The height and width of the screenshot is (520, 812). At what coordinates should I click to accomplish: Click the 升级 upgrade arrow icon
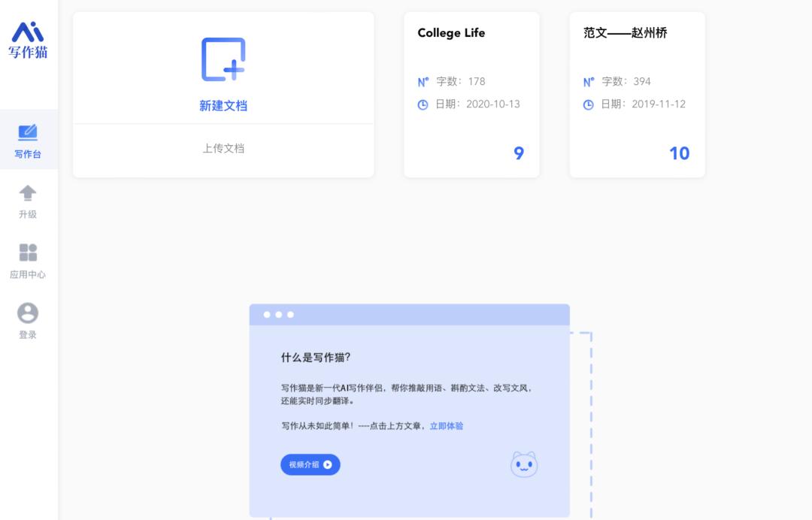point(27,192)
